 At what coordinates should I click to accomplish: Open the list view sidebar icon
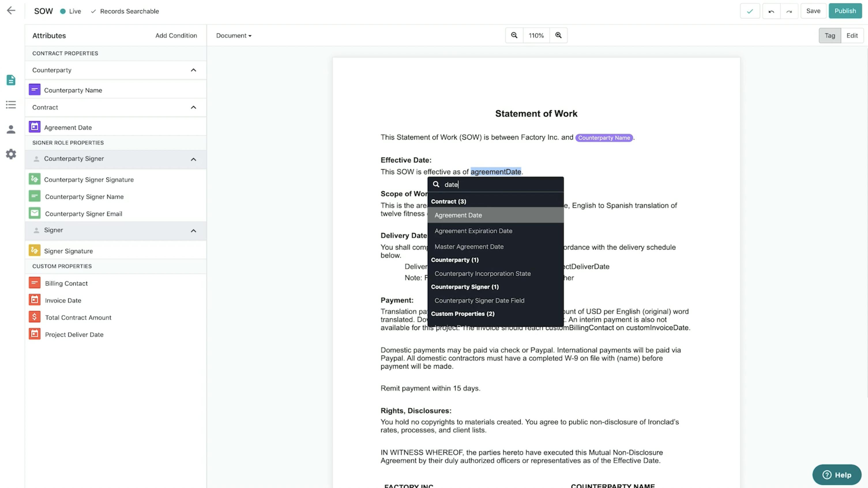click(11, 104)
